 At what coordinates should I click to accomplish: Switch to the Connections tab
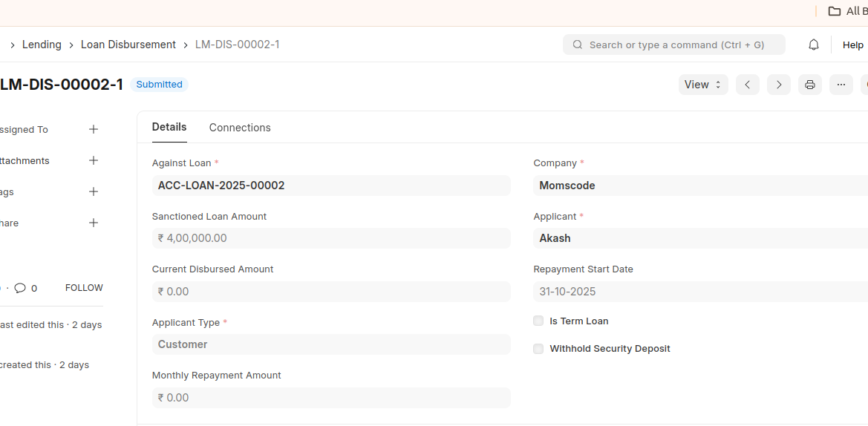click(x=240, y=128)
